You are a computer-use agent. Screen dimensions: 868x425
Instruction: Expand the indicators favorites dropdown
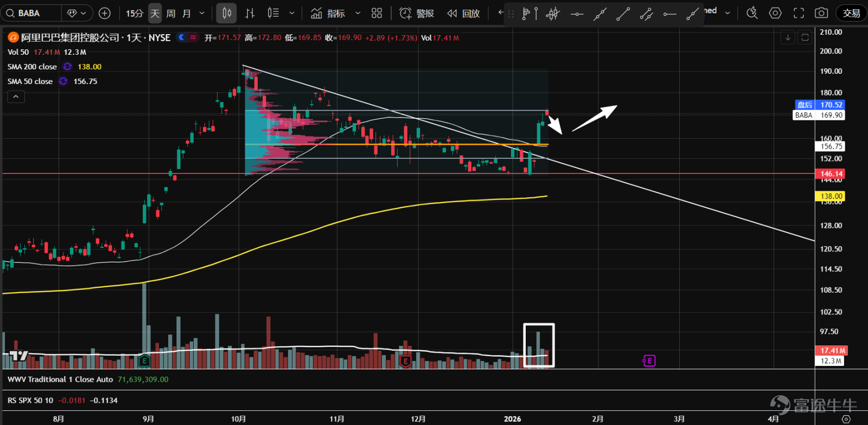point(358,13)
